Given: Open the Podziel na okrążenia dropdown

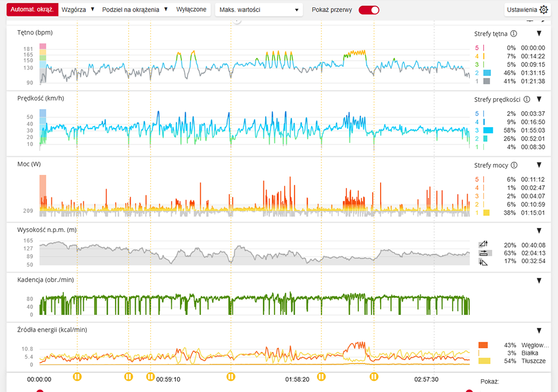Looking at the screenshot, I should [x=135, y=9].
